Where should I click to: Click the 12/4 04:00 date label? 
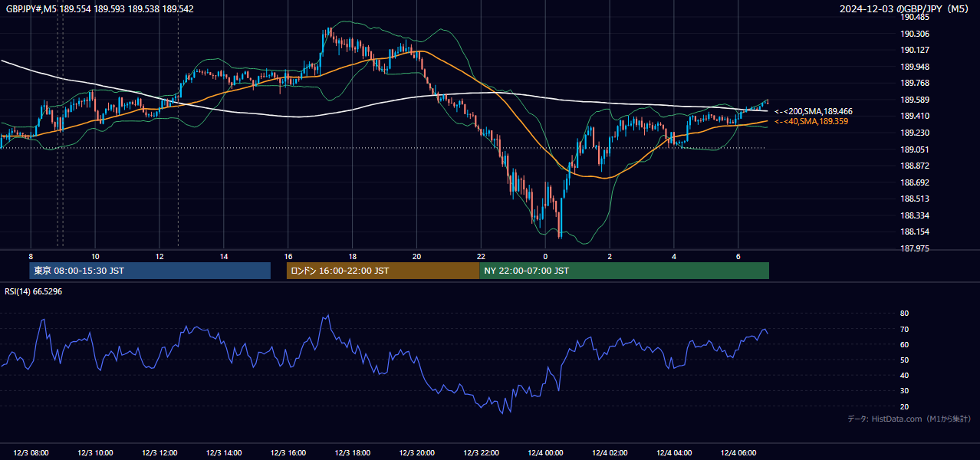pos(675,453)
